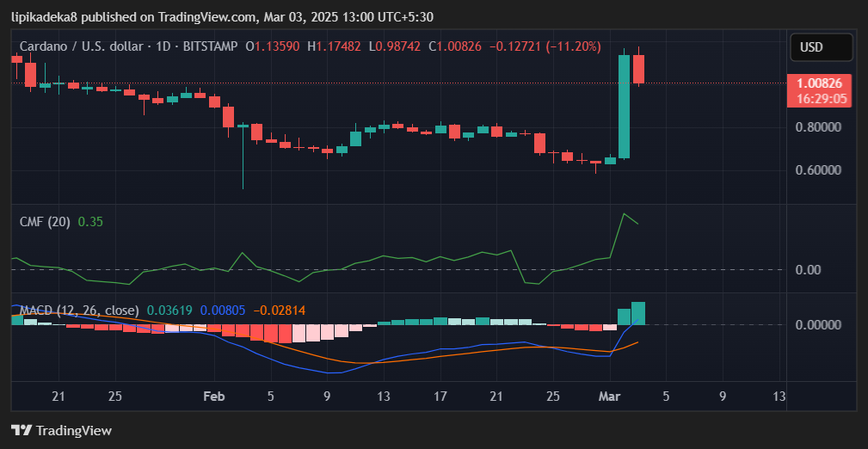Click the 0.80000 price axis label
This screenshot has width=868, height=449.
[x=818, y=127]
